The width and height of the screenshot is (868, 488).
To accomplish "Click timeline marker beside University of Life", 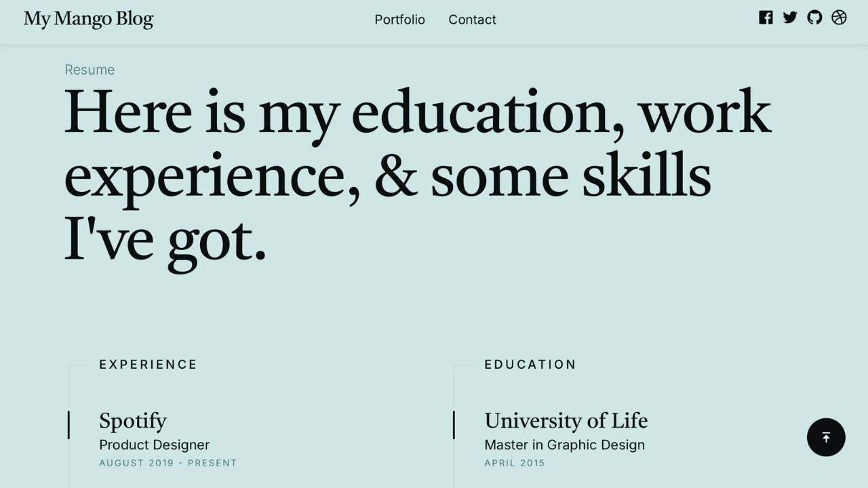I will coord(454,425).
